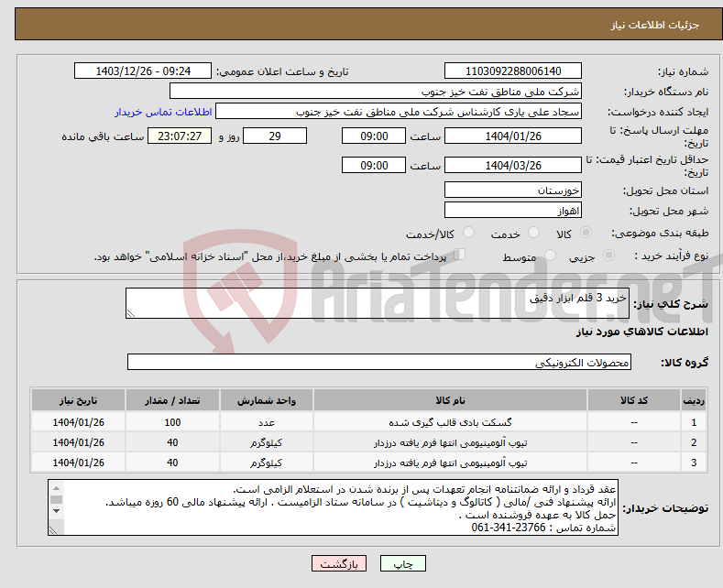723x588 pixels.
Task: Click item name گسکت بادی قالب گیری شده
Action: 450,422
